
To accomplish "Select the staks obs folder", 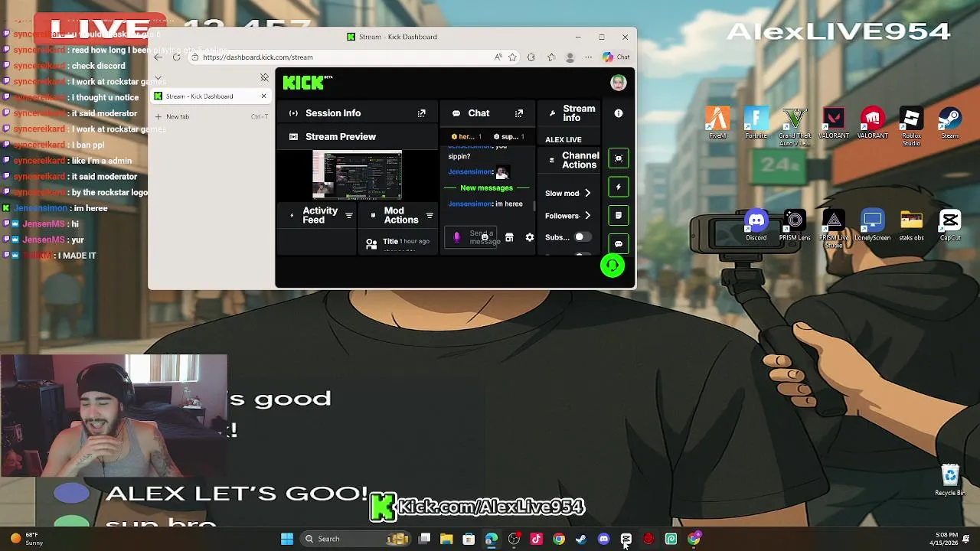I will pos(911,226).
